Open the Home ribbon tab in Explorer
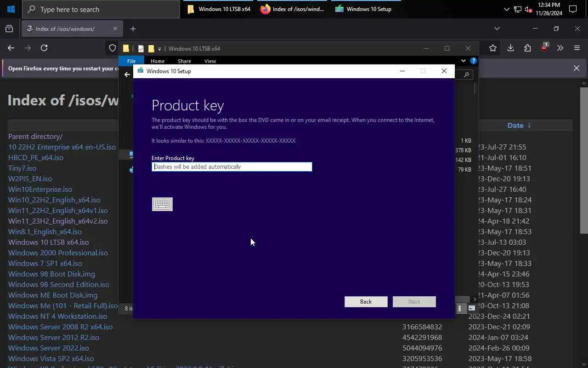This screenshot has height=368, width=588. click(x=158, y=61)
